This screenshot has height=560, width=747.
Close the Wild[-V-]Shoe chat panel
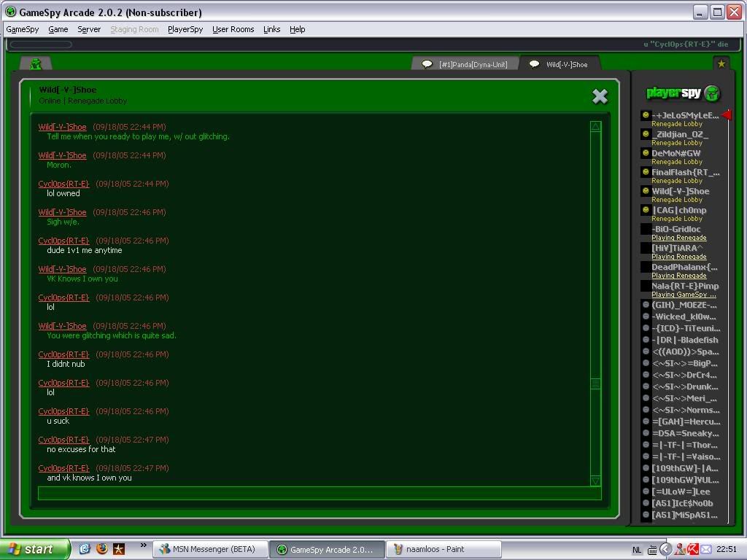pyautogui.click(x=600, y=97)
